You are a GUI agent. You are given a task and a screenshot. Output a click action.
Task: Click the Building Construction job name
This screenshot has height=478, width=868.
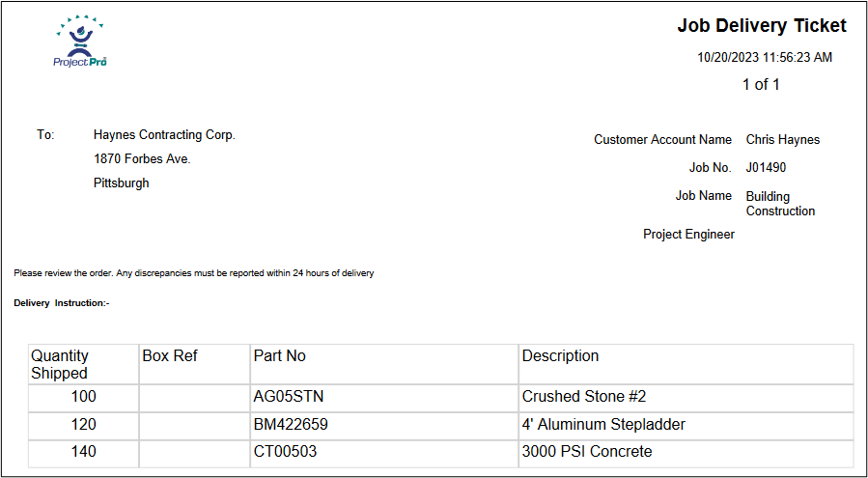pyautogui.click(x=780, y=204)
